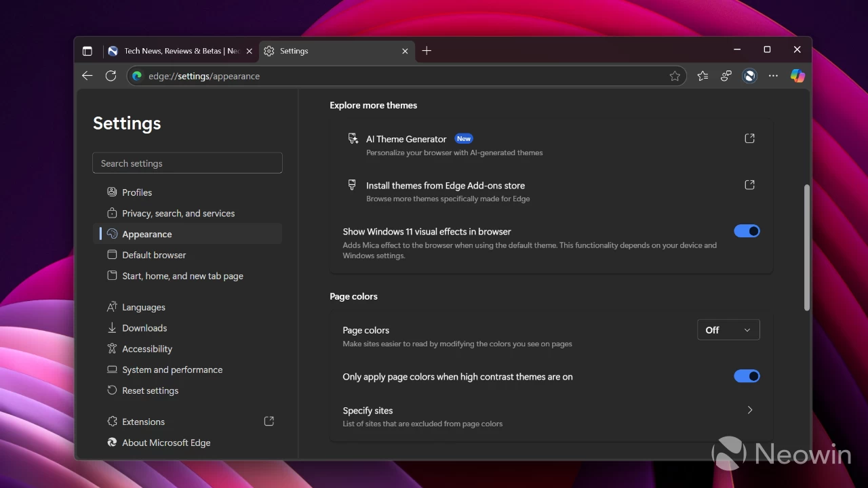Select Accessibility in the settings sidebar
Image resolution: width=868 pixels, height=488 pixels.
(146, 349)
